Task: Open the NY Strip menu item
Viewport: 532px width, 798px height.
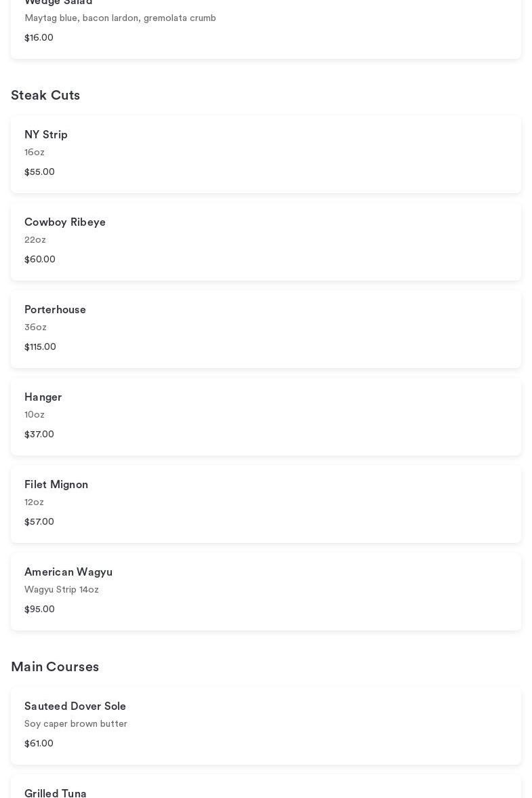Action: 266,154
